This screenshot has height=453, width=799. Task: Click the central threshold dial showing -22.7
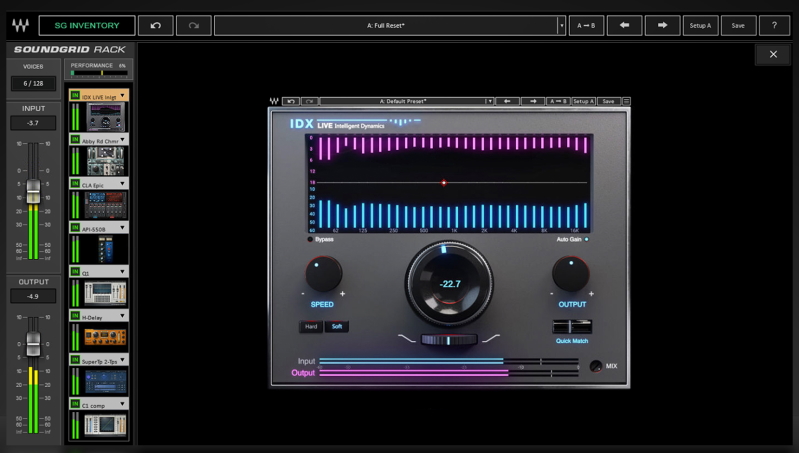click(x=449, y=283)
